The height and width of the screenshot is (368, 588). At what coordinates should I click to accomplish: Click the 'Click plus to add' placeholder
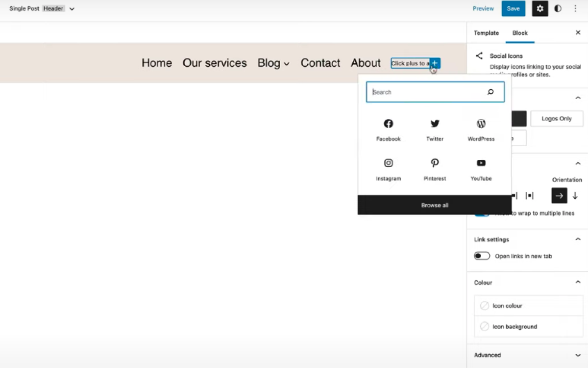[x=410, y=63]
